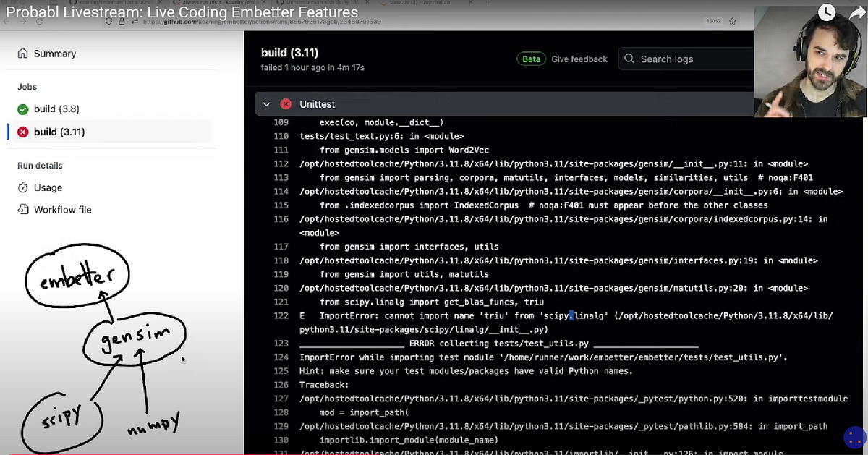Click the share arrow icon top right
Image resolution: width=868 pixels, height=455 pixels.
click(857, 12)
